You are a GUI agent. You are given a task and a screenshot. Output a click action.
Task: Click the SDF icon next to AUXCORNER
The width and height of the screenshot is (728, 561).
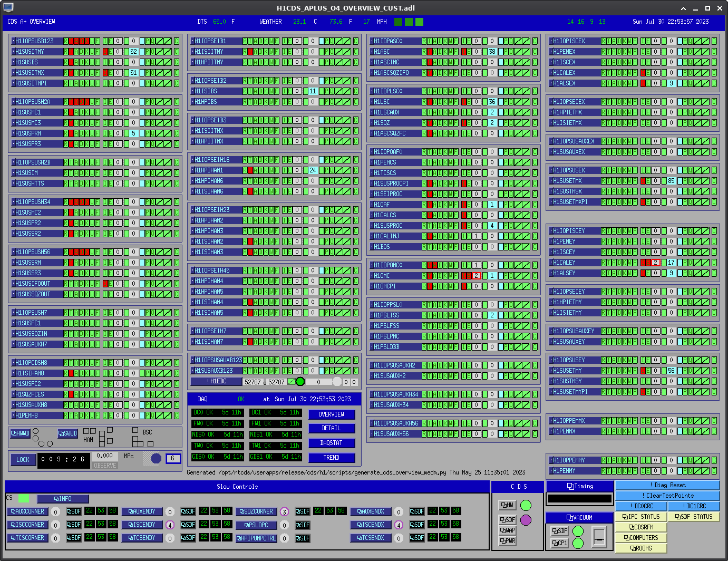pos(73,511)
